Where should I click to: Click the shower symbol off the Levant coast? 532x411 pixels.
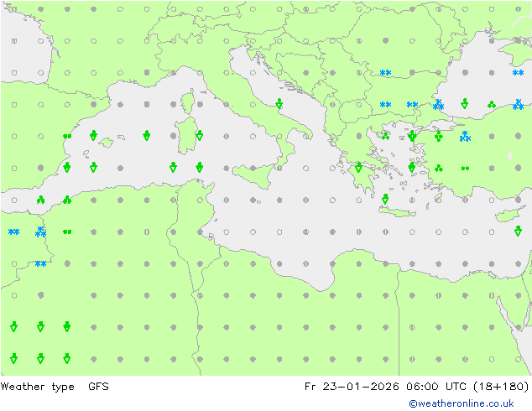pos(518,231)
